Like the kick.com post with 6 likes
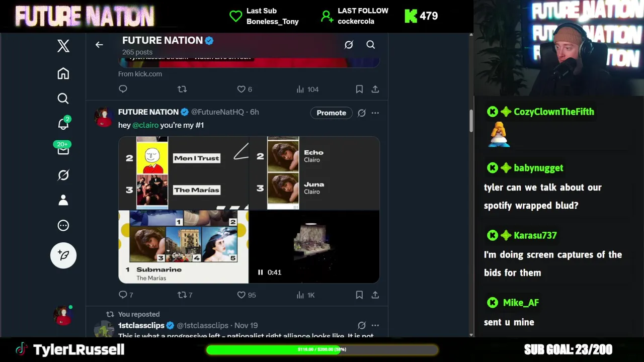The width and height of the screenshot is (644, 362). coord(245,89)
